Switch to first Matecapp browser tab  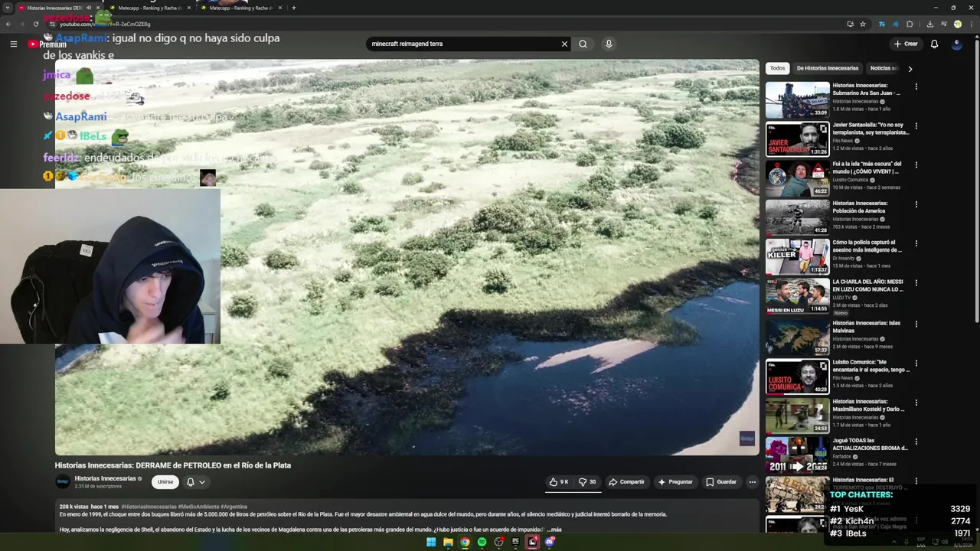point(149,8)
